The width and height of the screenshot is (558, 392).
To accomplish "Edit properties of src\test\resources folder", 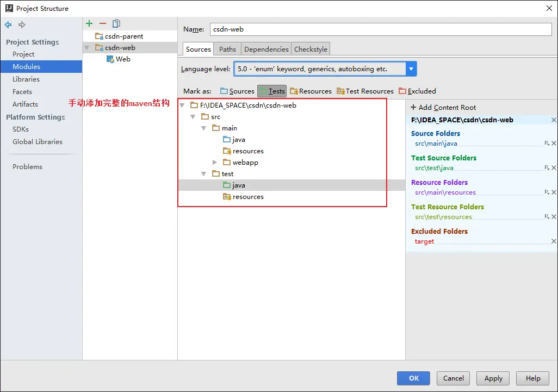I will (x=547, y=216).
